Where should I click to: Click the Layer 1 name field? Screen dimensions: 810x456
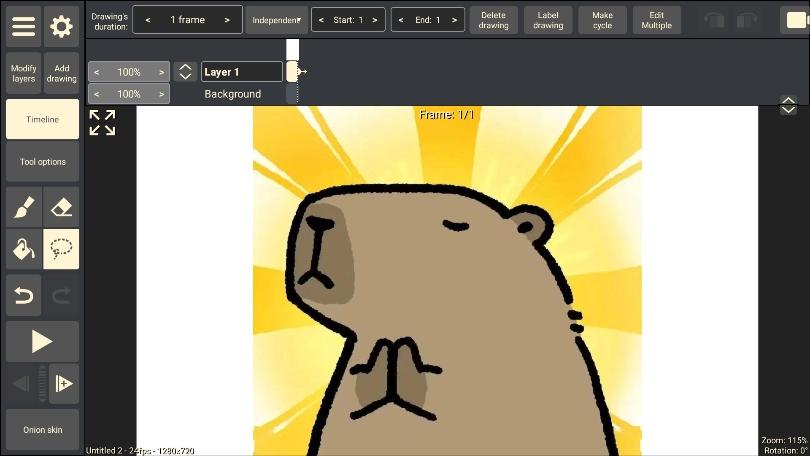coord(241,72)
